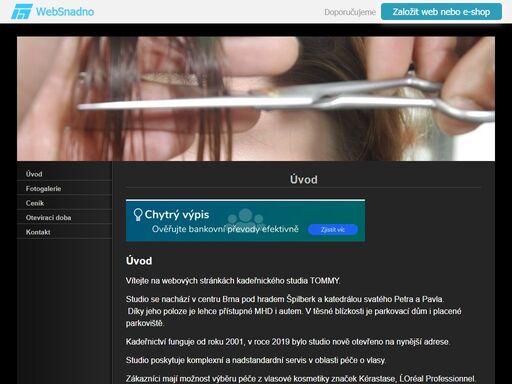Select Otevírací doba in the sidebar

pos(64,218)
